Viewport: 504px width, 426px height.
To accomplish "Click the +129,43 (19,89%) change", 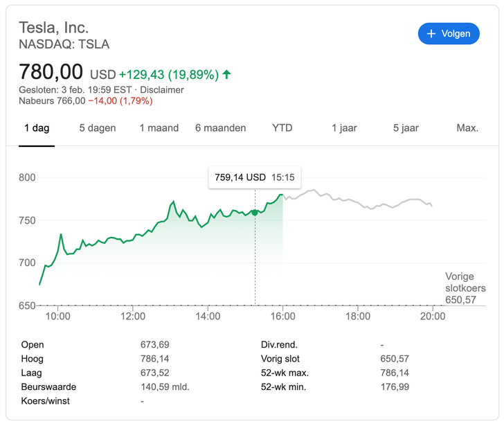I will (x=169, y=75).
